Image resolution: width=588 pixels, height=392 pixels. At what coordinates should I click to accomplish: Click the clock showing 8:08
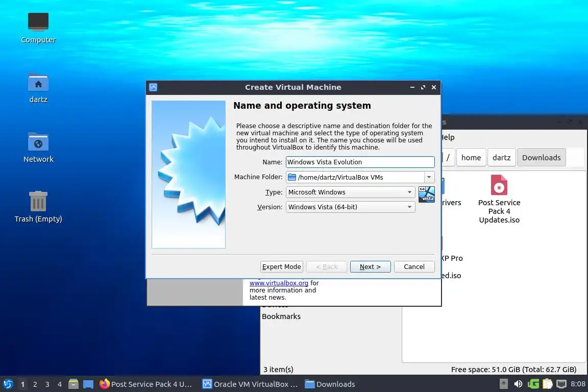coord(578,384)
